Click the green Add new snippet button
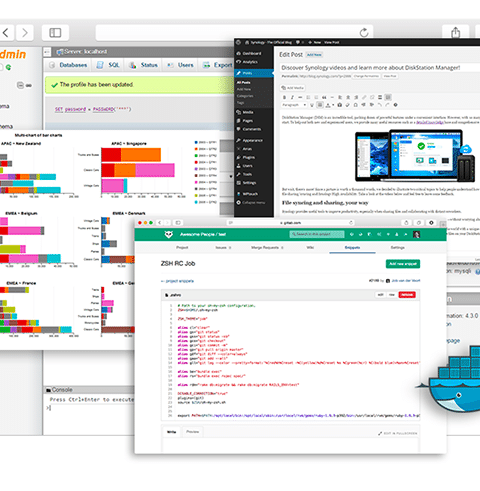Image resolution: width=480 pixels, height=491 pixels. click(403, 264)
